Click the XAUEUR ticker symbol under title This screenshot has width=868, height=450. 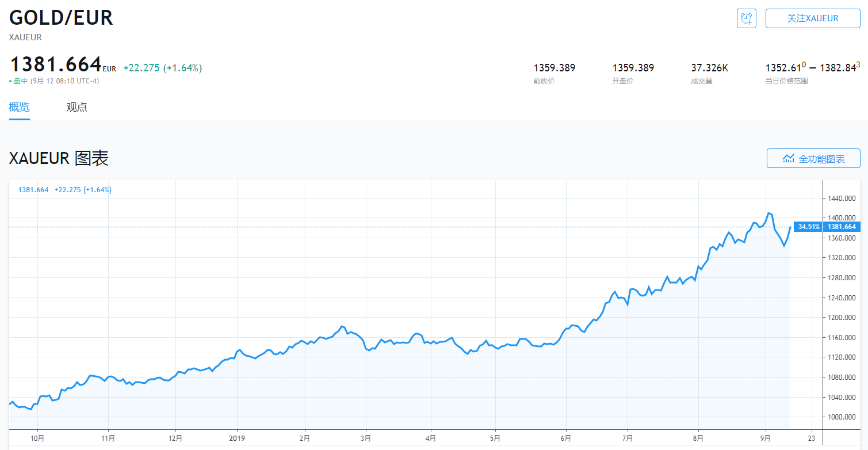(25, 37)
